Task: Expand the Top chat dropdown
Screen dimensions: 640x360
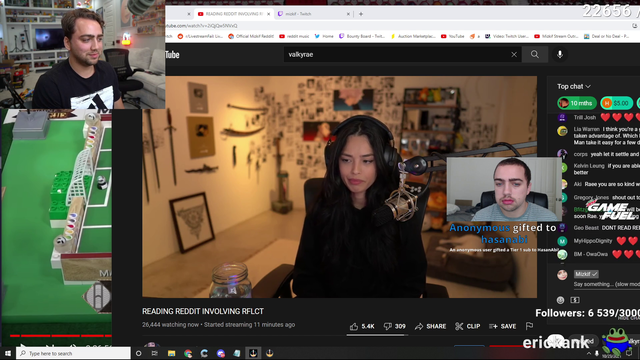Action: pyautogui.click(x=574, y=87)
